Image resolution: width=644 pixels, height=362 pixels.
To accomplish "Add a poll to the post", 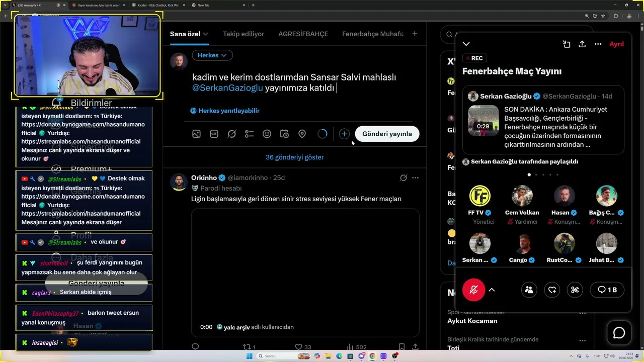I will coord(249,134).
